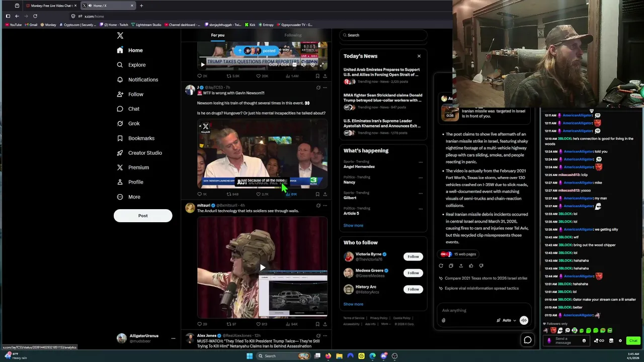
Task: Open the Iran's Supreme Leader news story
Action: click(x=383, y=127)
